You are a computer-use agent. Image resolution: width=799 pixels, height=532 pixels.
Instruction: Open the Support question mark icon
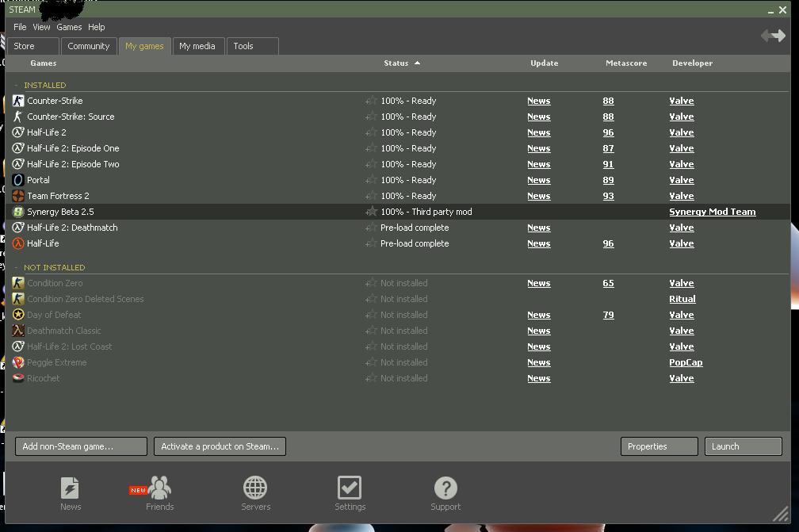445,488
